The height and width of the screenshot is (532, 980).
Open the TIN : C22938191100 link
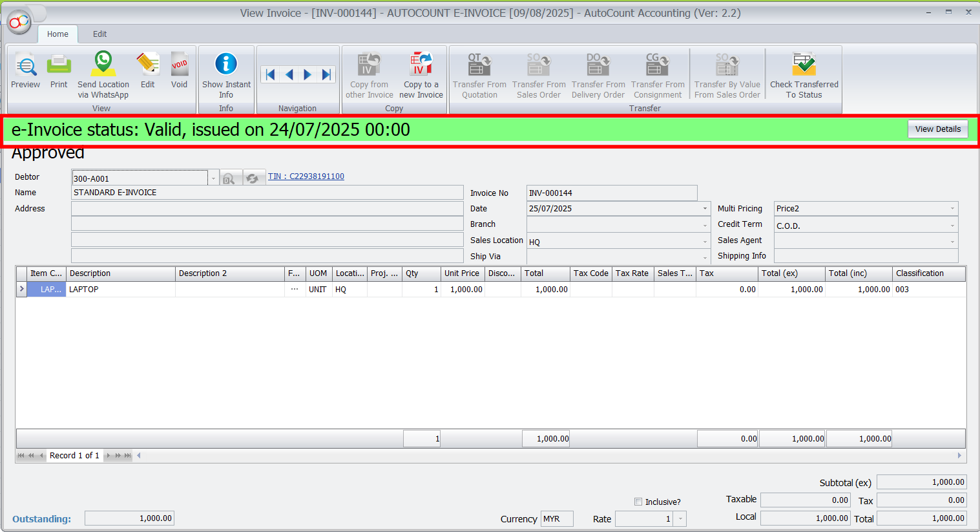coord(306,176)
